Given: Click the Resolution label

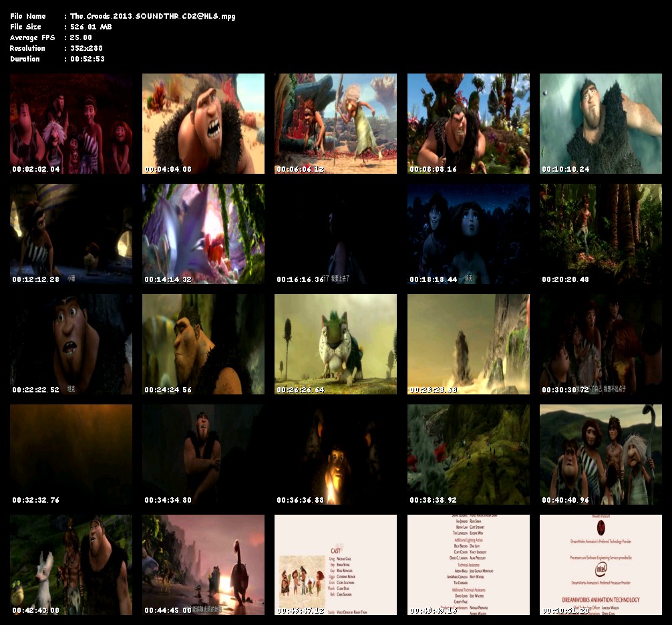Looking at the screenshot, I should pos(27,48).
